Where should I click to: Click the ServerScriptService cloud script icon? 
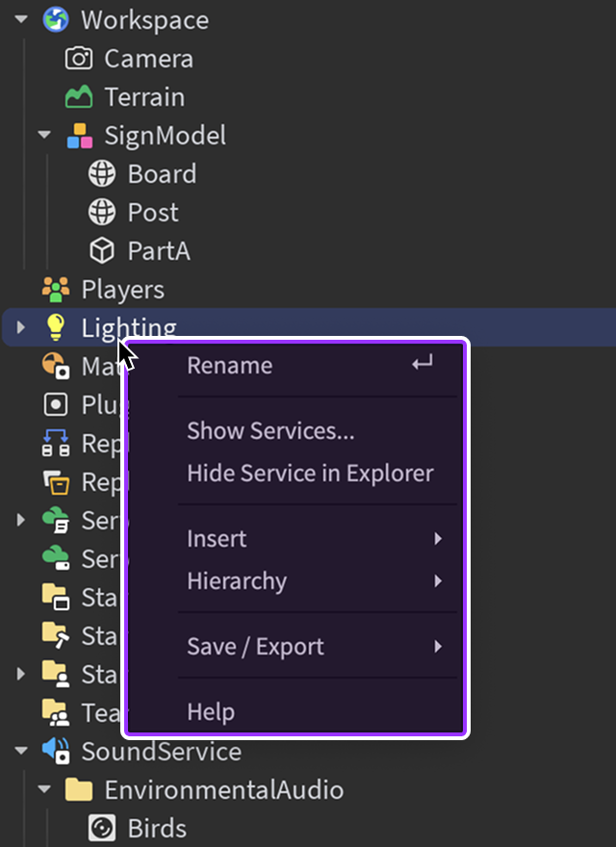pyautogui.click(x=56, y=520)
